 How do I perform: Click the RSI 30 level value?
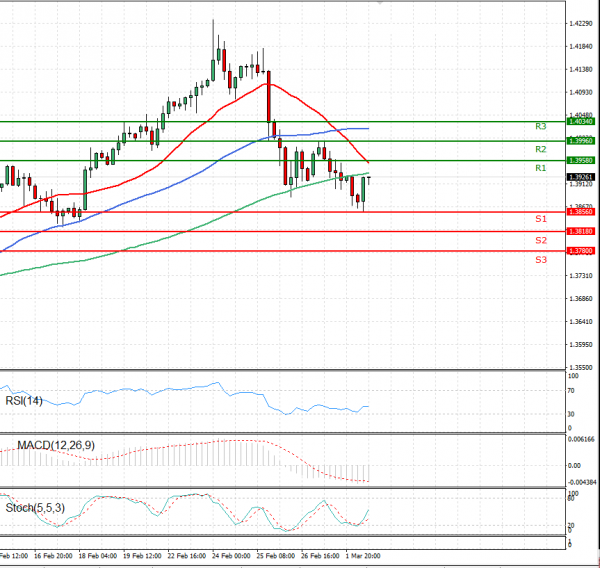(x=571, y=414)
